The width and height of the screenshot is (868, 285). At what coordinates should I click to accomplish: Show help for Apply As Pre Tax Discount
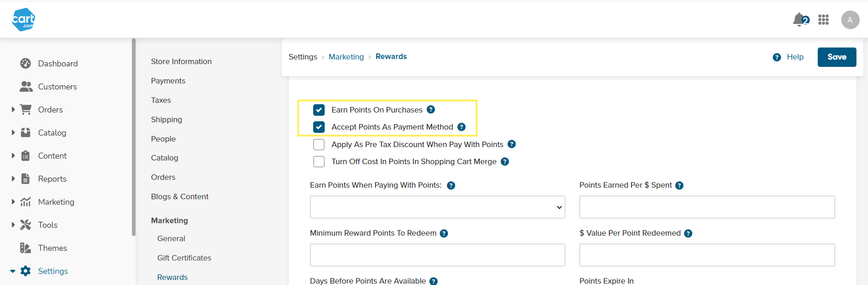click(x=511, y=144)
